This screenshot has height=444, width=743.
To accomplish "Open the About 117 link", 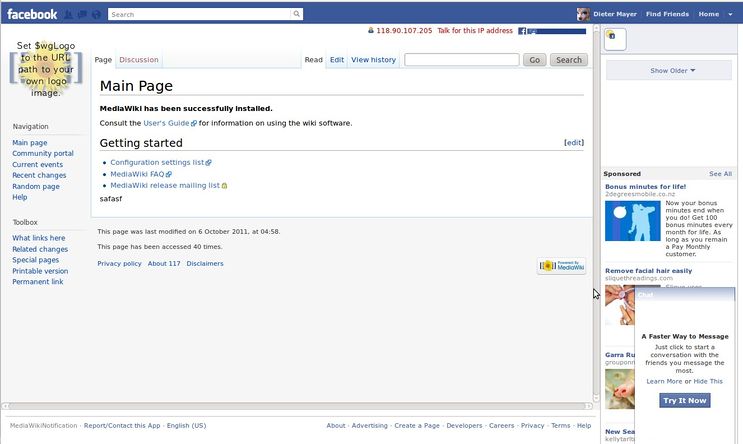I will coord(164,263).
